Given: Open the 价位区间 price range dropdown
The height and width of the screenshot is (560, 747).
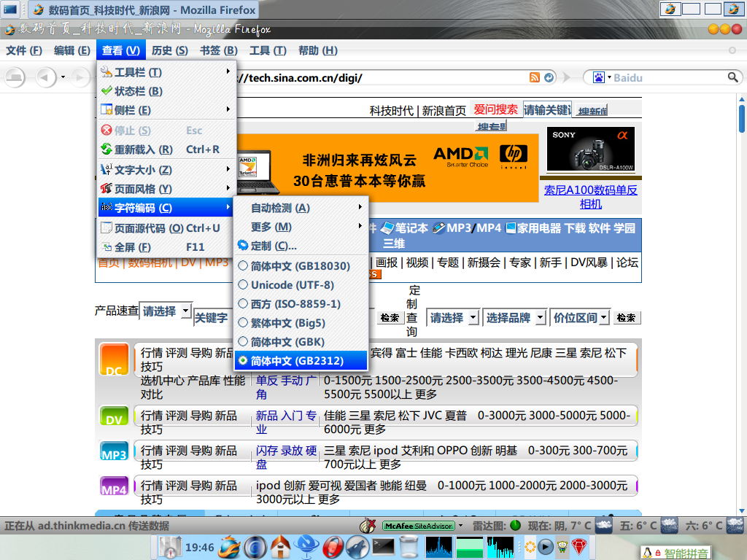Looking at the screenshot, I should point(580,318).
